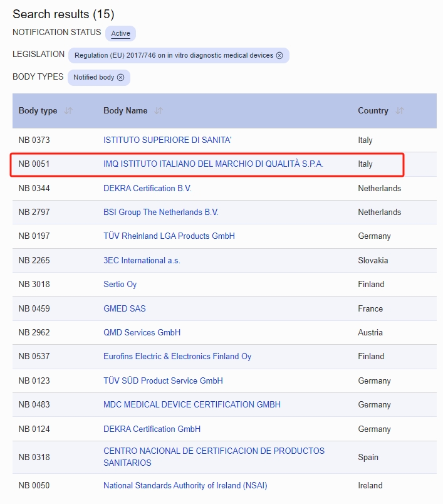The height and width of the screenshot is (504, 443).
Task: Select the NB 3018 cell
Action: pyautogui.click(x=34, y=285)
